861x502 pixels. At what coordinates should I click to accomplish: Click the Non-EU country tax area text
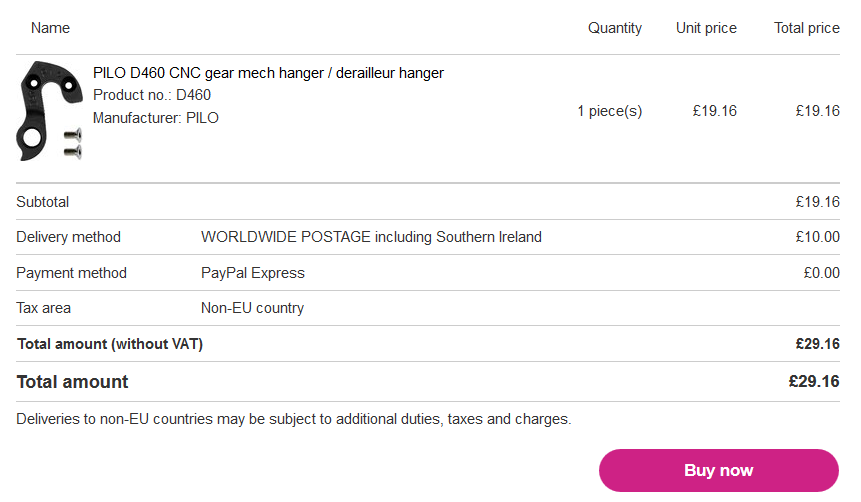coord(252,308)
